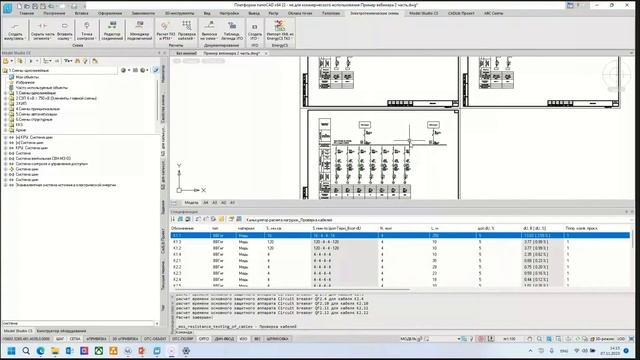
Task: Toggle ШТРИХОВКА in status bar
Action: point(278,339)
